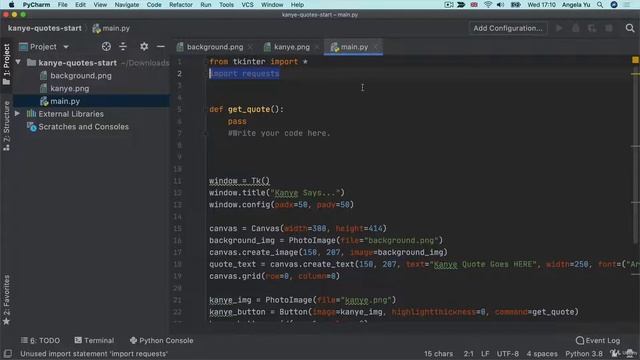Open the Run menu
Image resolution: width=640 pixels, height=360 pixels.
click(206, 4)
